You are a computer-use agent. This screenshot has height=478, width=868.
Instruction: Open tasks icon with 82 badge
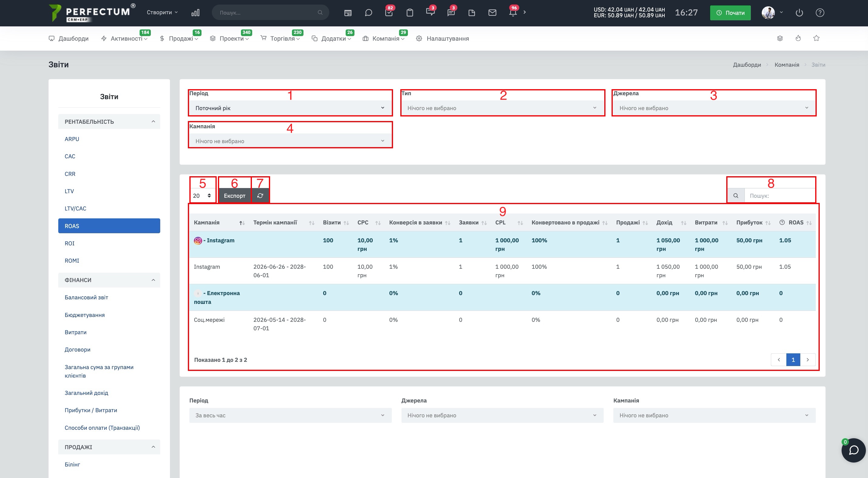(389, 13)
